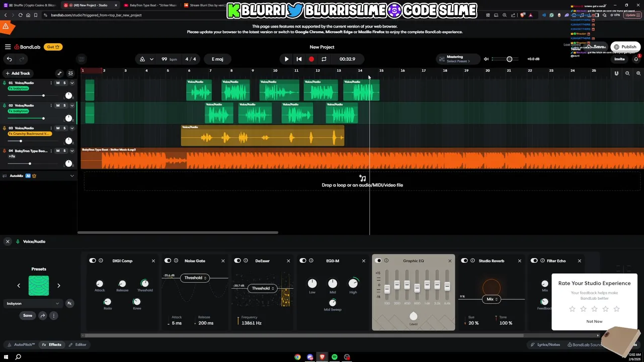
Task: Expand track 02 chevron
Action: 72,106
